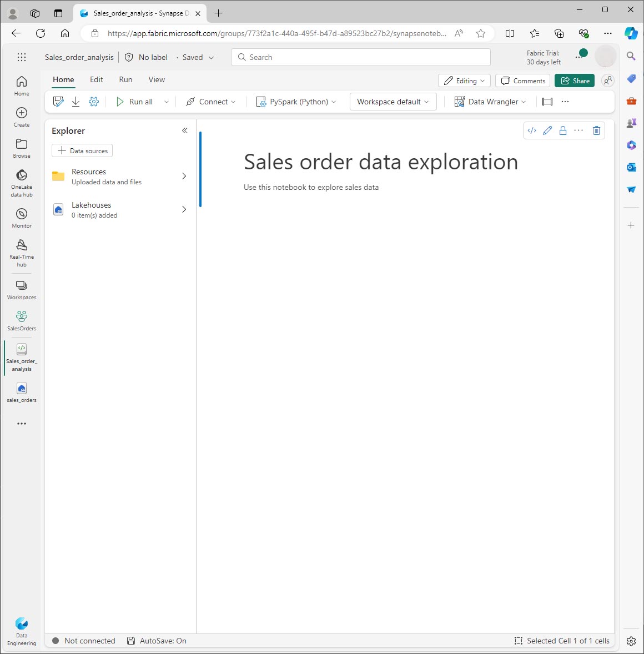Lock the selected cell
This screenshot has width=644, height=654.
562,130
